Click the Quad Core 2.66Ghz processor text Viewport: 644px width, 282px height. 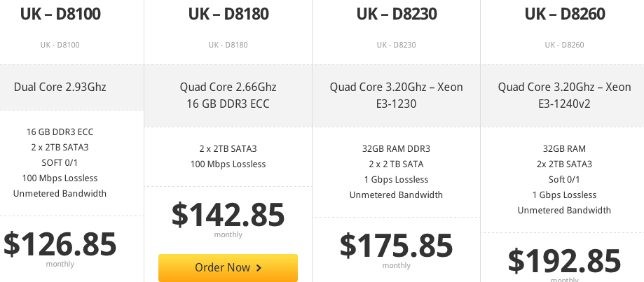click(x=228, y=87)
